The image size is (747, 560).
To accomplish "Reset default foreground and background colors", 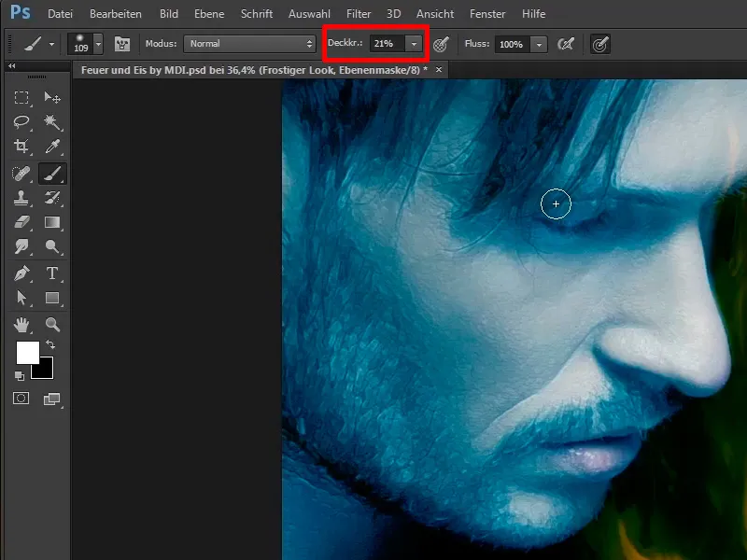I will pos(20,376).
